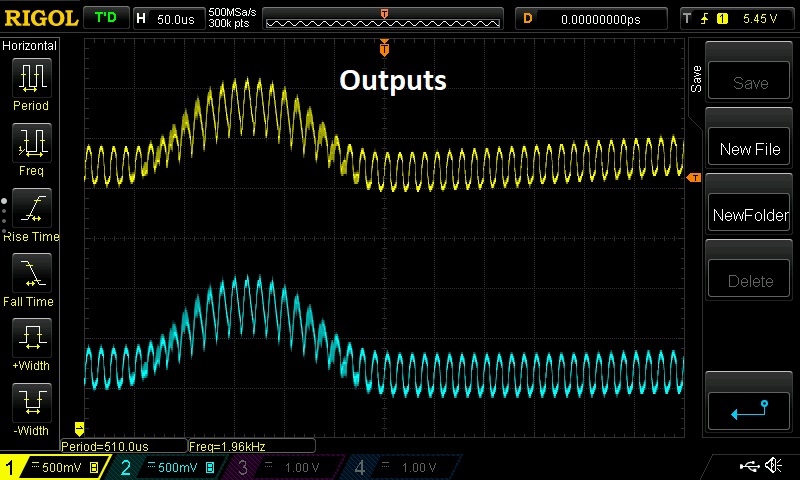This screenshot has width=800, height=480.
Task: Click the orange trigger level marker at right edge
Action: [x=694, y=178]
